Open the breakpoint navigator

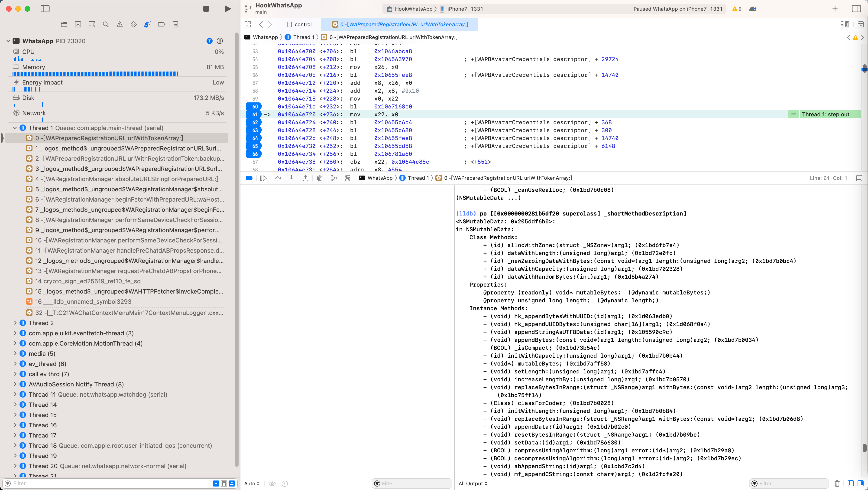pyautogui.click(x=161, y=24)
